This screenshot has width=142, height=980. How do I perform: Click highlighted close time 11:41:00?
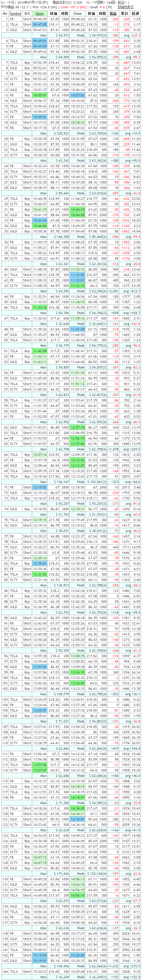point(78,329)
